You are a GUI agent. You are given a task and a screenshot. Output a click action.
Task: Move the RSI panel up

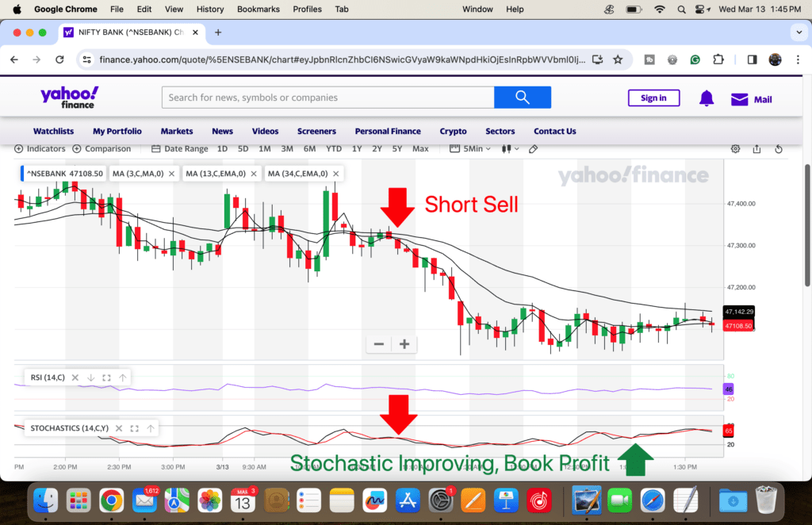point(123,377)
